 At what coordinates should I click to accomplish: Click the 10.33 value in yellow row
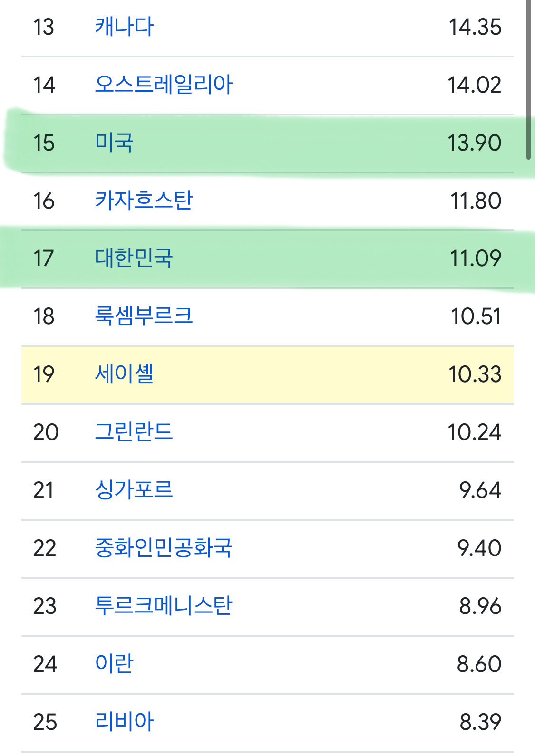[475, 374]
